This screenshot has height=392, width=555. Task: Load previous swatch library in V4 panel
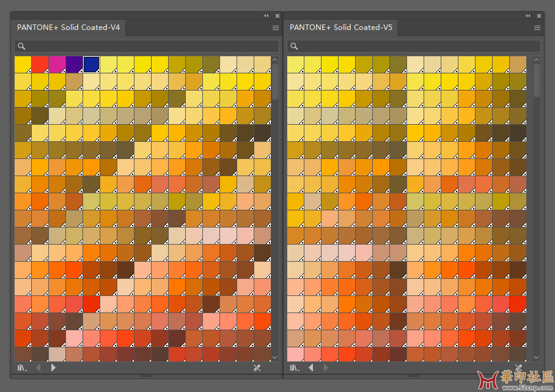click(39, 368)
